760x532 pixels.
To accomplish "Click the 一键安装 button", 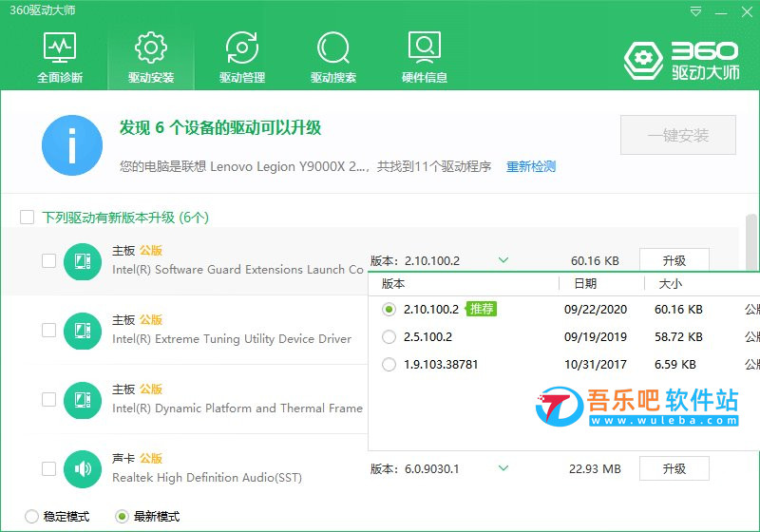I will click(678, 135).
